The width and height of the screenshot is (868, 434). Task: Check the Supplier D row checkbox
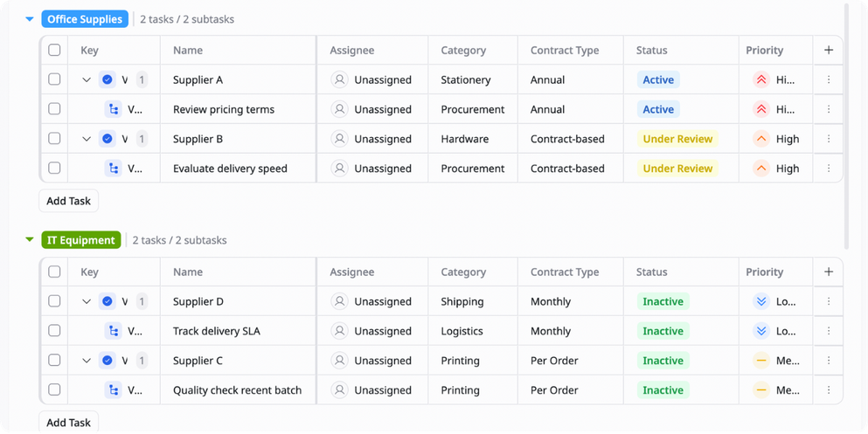point(54,301)
